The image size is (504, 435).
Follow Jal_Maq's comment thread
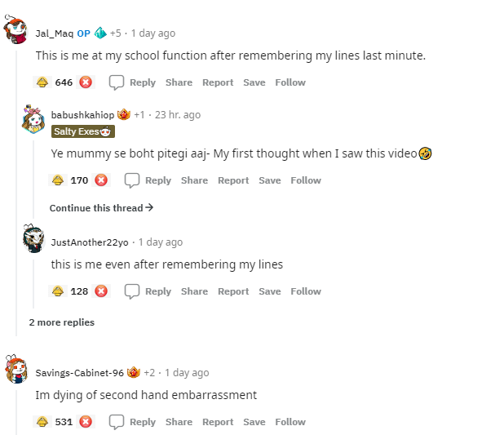290,82
